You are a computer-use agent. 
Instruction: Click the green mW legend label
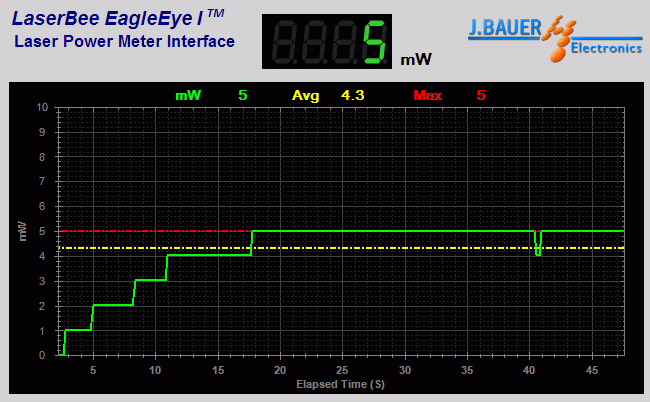[x=188, y=96]
